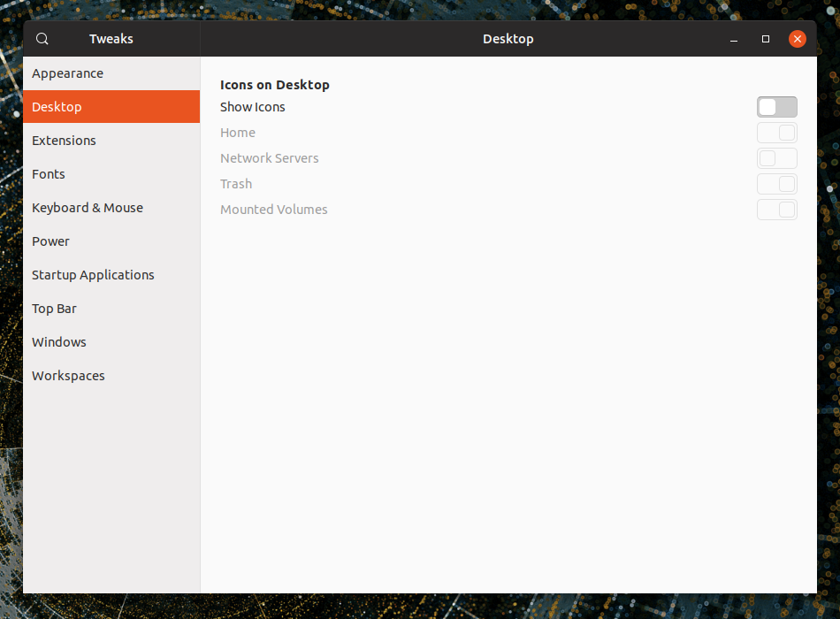This screenshot has width=840, height=619.
Task: Toggle the Home desktop icon switch
Action: click(777, 133)
